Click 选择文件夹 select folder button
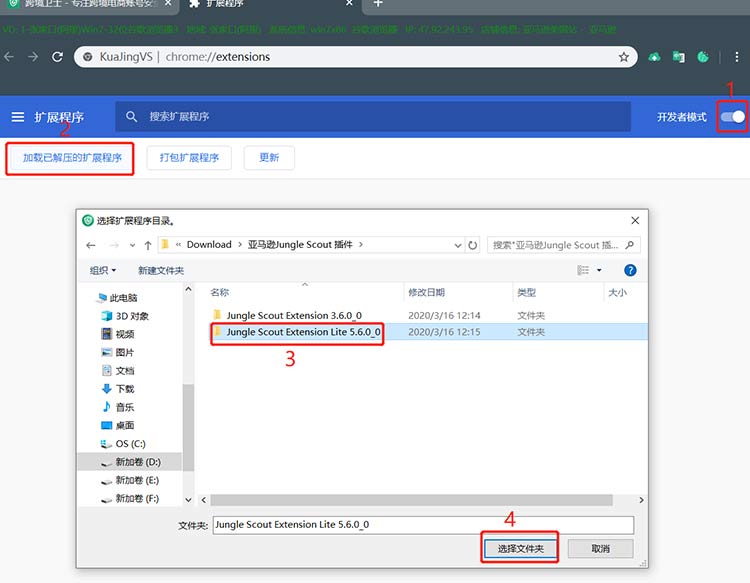The height and width of the screenshot is (583, 750). click(x=520, y=548)
